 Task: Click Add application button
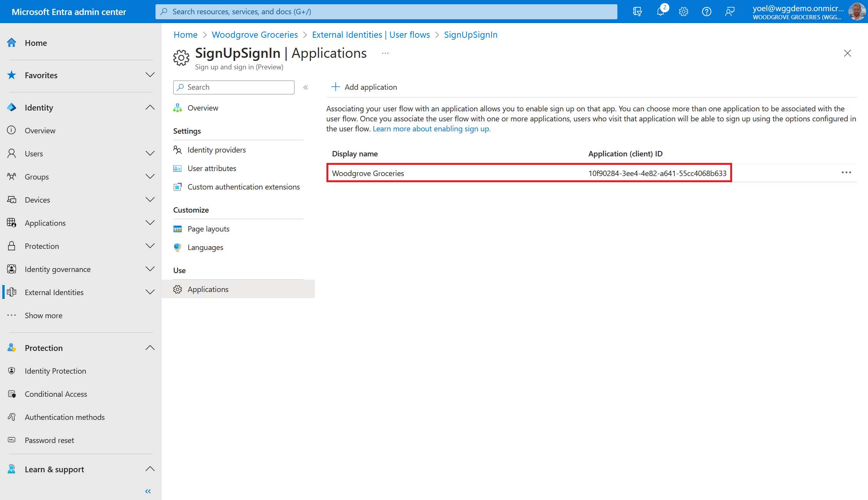[364, 87]
